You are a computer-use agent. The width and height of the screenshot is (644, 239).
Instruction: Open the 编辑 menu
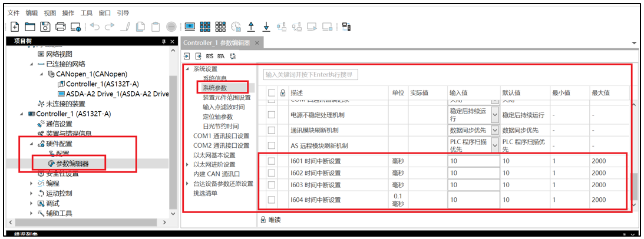31,12
